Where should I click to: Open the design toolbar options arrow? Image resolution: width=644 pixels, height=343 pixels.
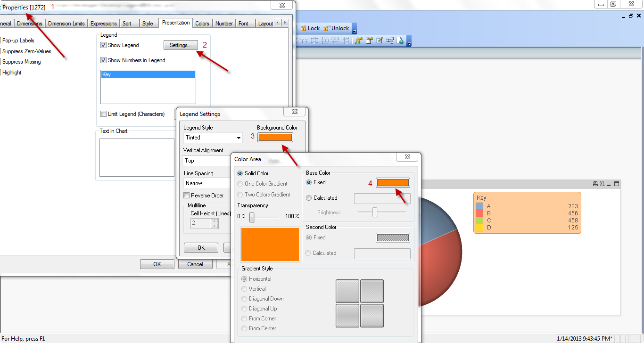tap(409, 41)
